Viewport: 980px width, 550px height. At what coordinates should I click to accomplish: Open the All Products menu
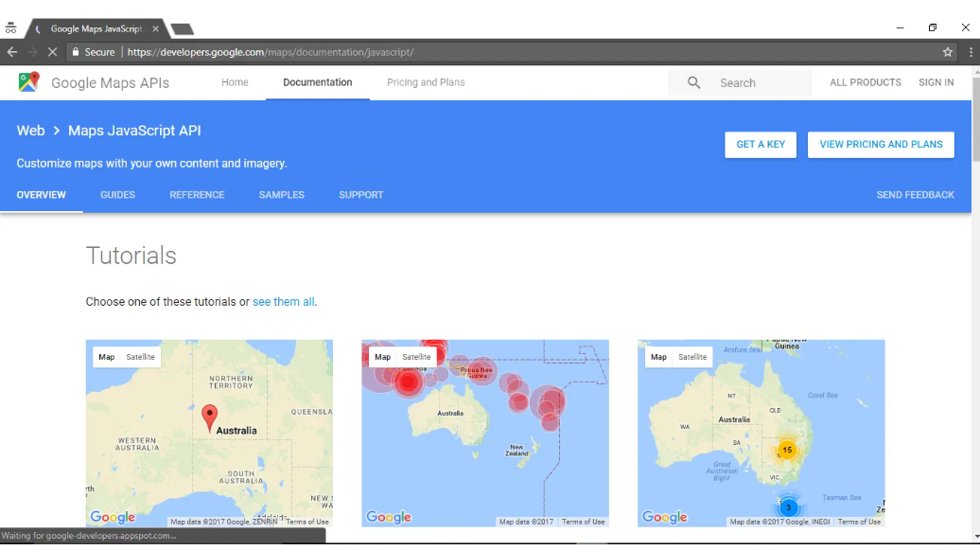[x=865, y=82]
